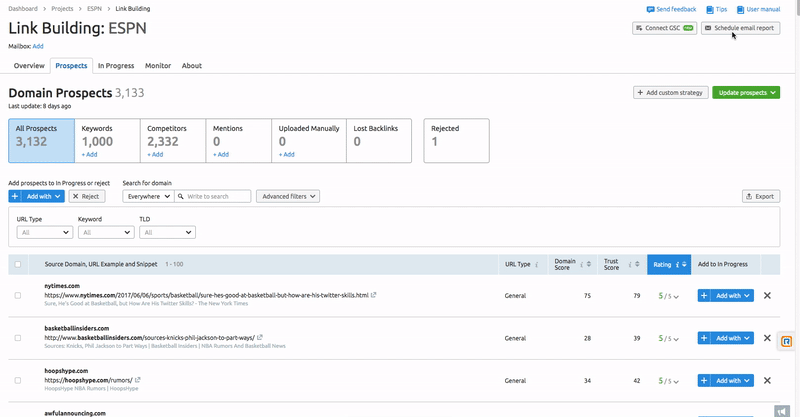The image size is (800, 417).
Task: Reject nytimes.com prospect with X icon
Action: (x=767, y=296)
